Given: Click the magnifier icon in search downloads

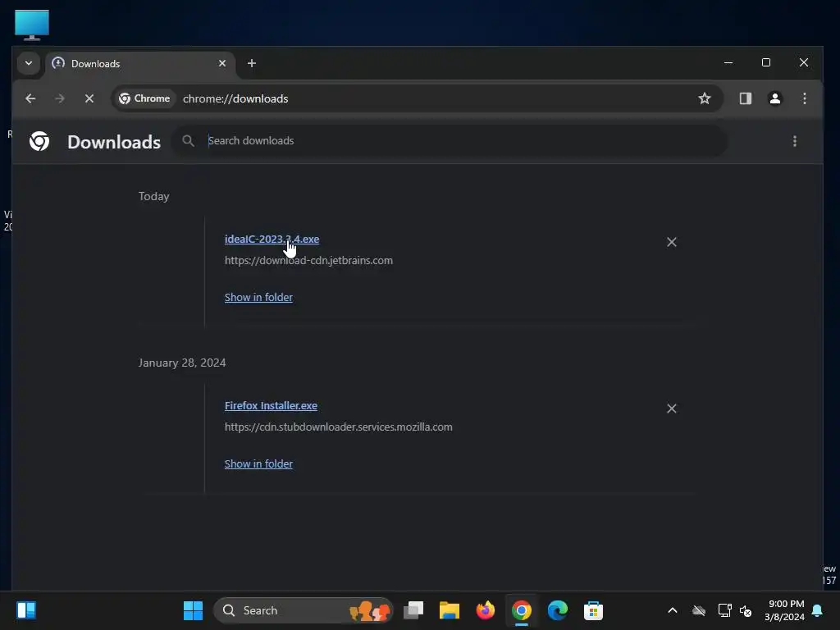Looking at the screenshot, I should (x=188, y=141).
